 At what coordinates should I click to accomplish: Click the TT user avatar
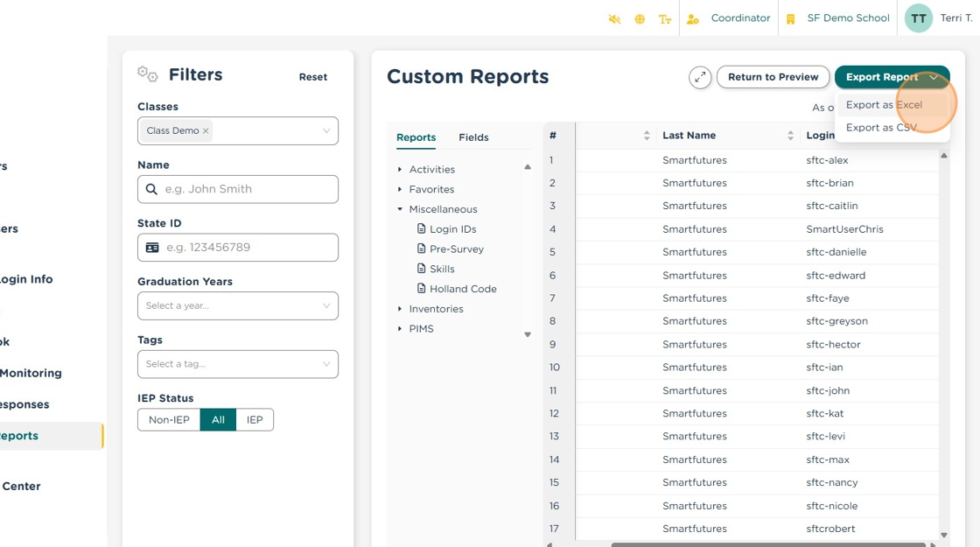coord(918,18)
